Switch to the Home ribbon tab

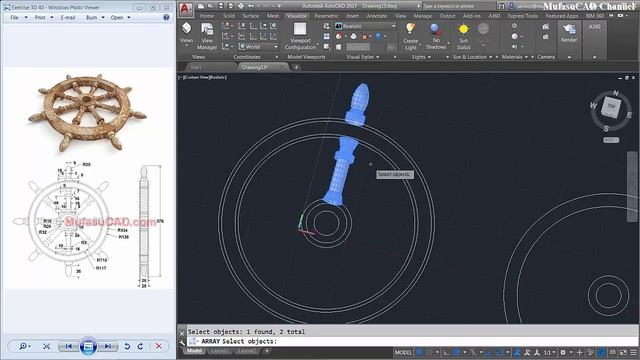[x=207, y=16]
